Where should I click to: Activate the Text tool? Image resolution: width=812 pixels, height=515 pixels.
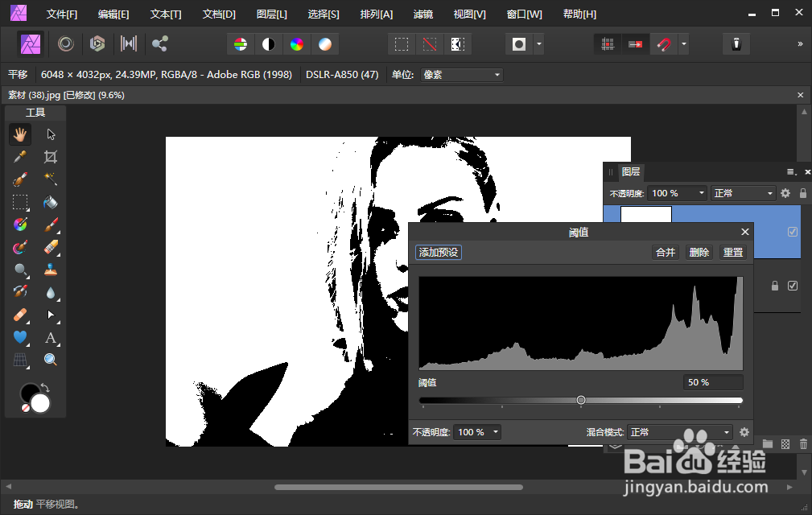[x=51, y=337]
